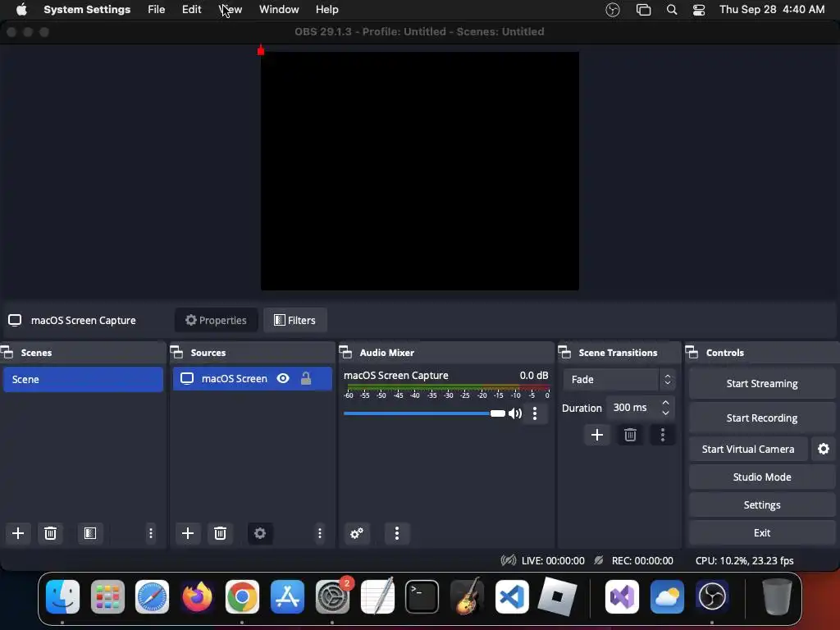
Task: Click Start Recording button
Action: 762,418
